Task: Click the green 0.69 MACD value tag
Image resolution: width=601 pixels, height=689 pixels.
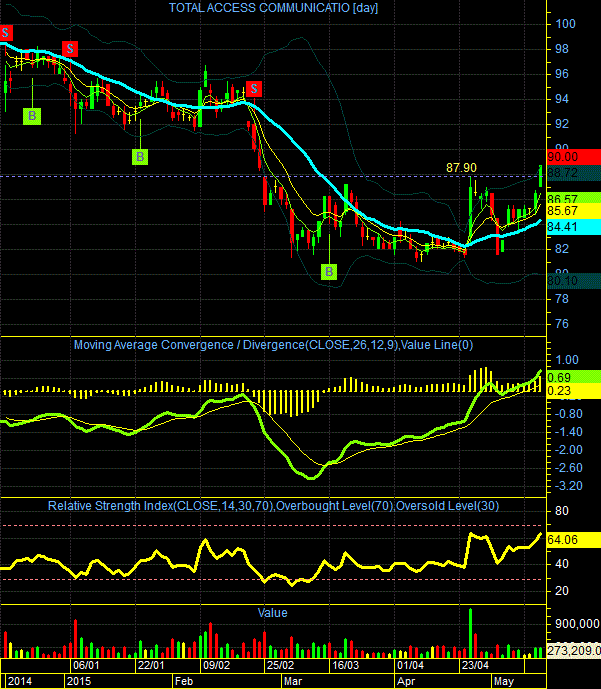Action: click(574, 377)
